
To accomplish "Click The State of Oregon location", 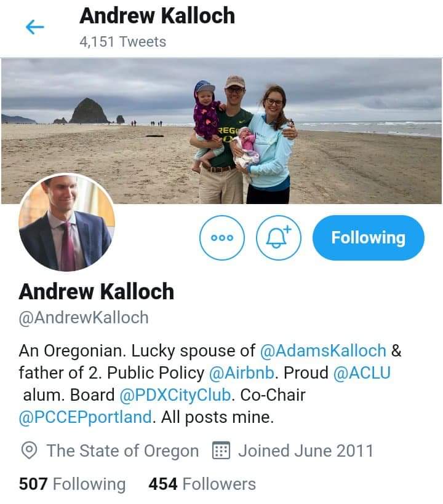I will (122, 451).
